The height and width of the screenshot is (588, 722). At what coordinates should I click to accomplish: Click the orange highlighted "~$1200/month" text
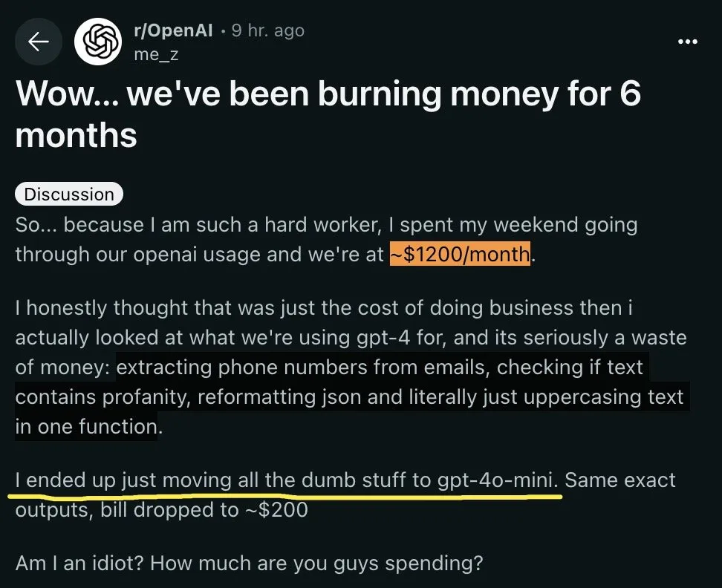(460, 254)
